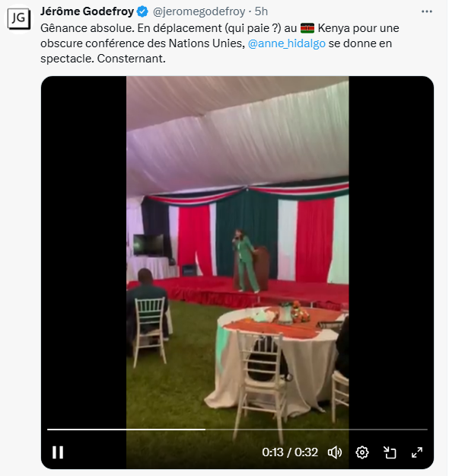The image size is (449, 476).
Task: Click the blue verified badge
Action: point(142,11)
